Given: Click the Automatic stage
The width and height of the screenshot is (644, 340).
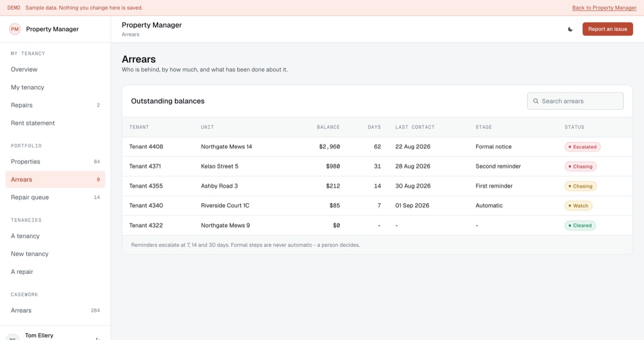Looking at the screenshot, I should [489, 205].
